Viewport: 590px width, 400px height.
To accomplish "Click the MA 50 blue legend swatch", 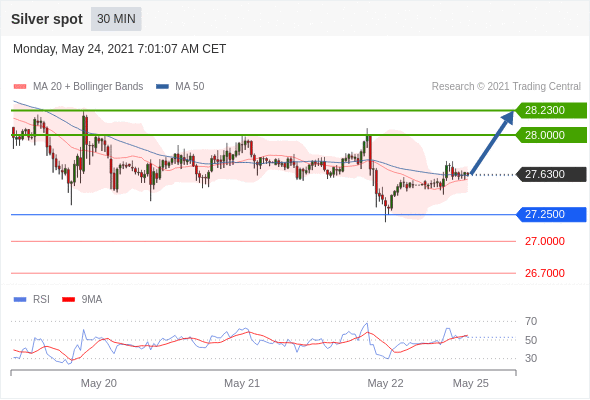I will 162,87.
